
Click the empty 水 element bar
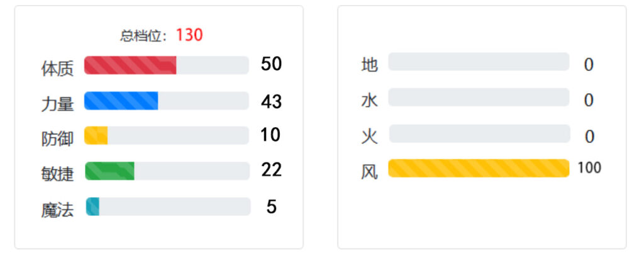pos(479,97)
